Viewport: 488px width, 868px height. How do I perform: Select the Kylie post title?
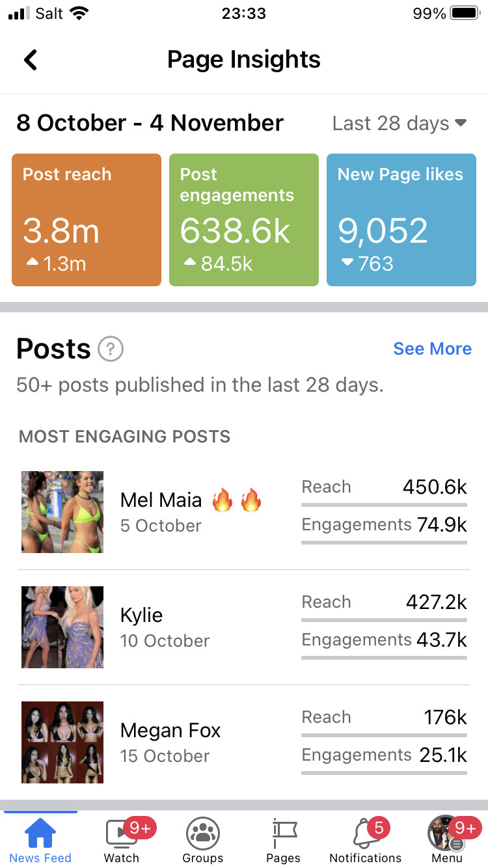point(142,615)
